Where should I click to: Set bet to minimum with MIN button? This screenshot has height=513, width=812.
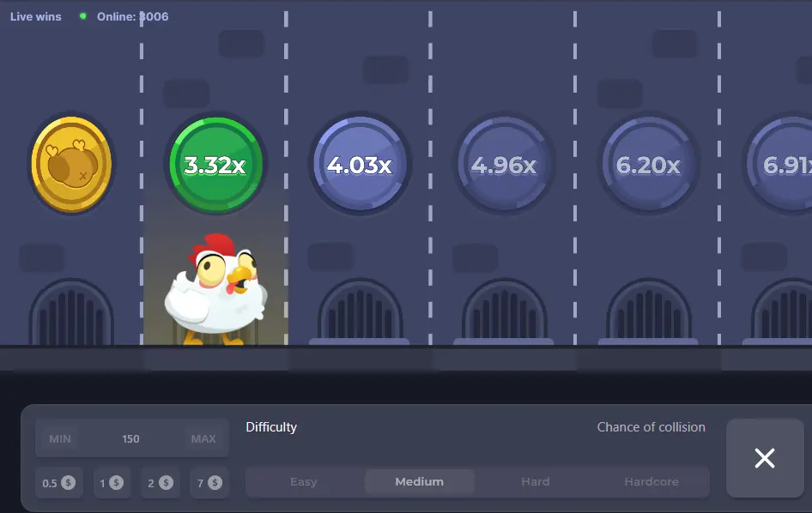[x=59, y=438]
